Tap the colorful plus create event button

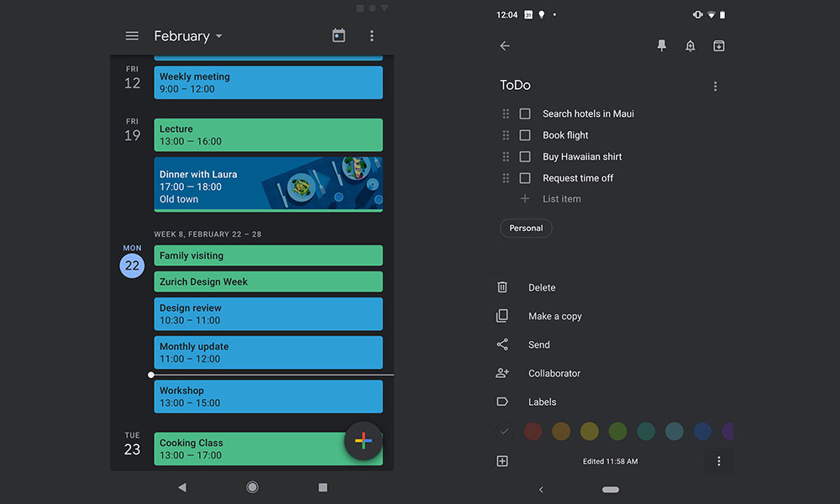click(364, 441)
